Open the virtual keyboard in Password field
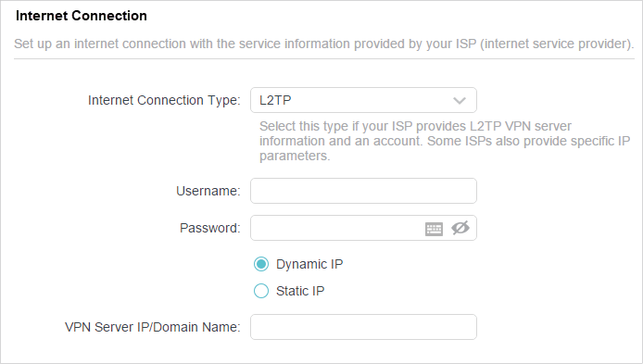Screen dimensions: 643x364 click(x=434, y=229)
